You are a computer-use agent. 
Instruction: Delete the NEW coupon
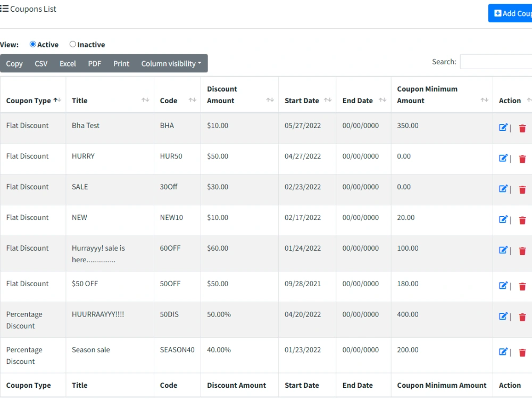coord(522,220)
